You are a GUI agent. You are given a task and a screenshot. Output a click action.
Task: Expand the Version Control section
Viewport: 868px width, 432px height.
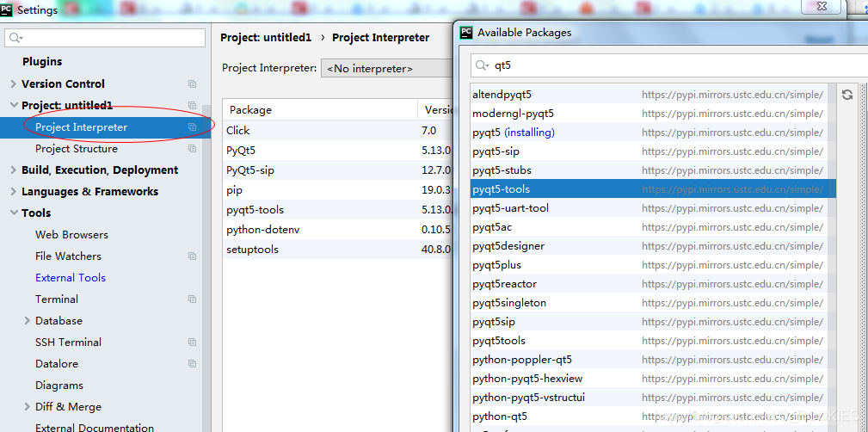[x=13, y=84]
